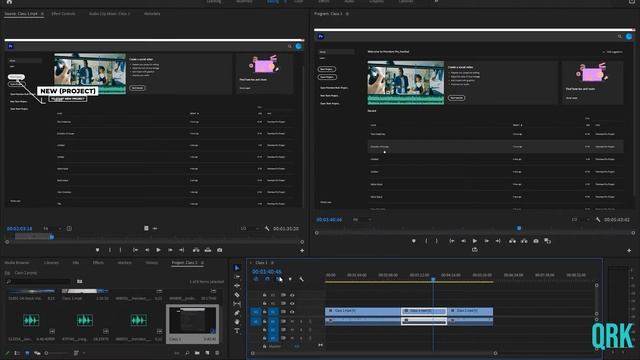Go to In point in Program monitor

click(452, 241)
